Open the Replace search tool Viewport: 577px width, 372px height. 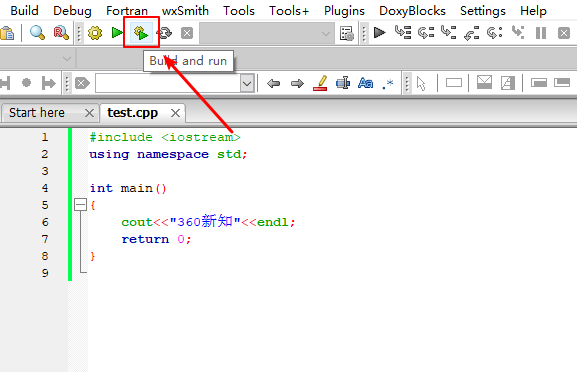tap(61, 33)
